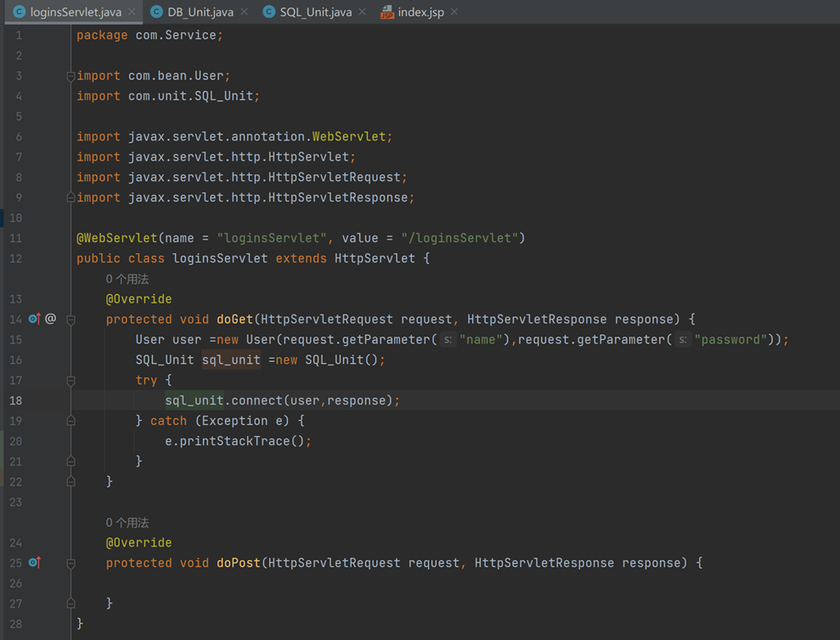Close the index.jsp tab
Image resolution: width=840 pixels, height=640 pixels.
point(454,12)
